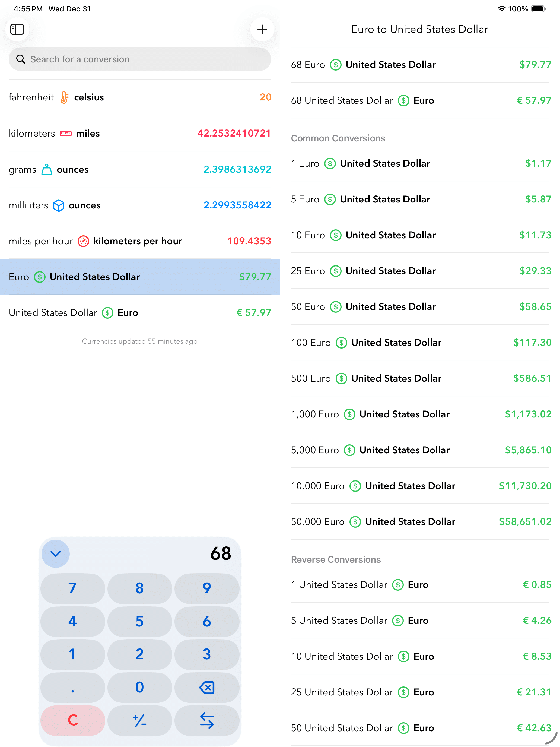
Task: Tap the decimal point key
Action: pos(72,688)
